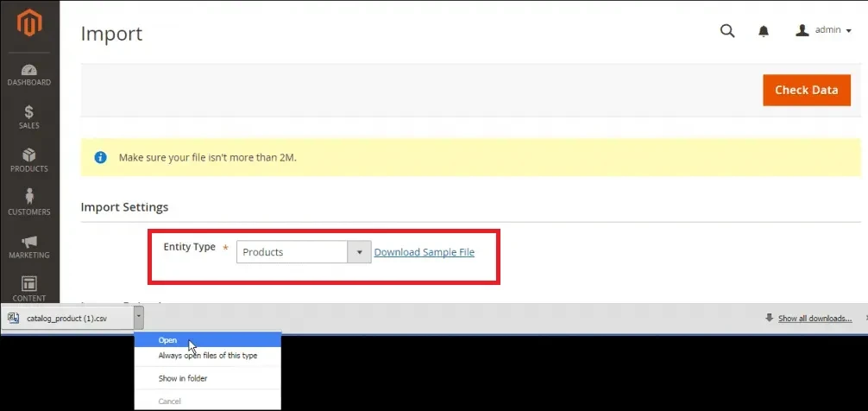Image resolution: width=868 pixels, height=411 pixels.
Task: Open the notifications bell icon
Action: [x=764, y=31]
